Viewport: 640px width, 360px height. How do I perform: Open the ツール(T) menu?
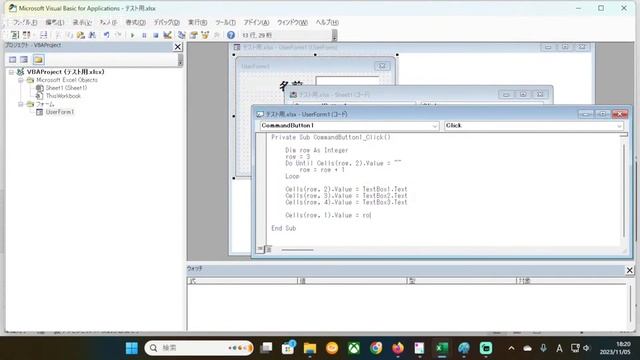225,22
